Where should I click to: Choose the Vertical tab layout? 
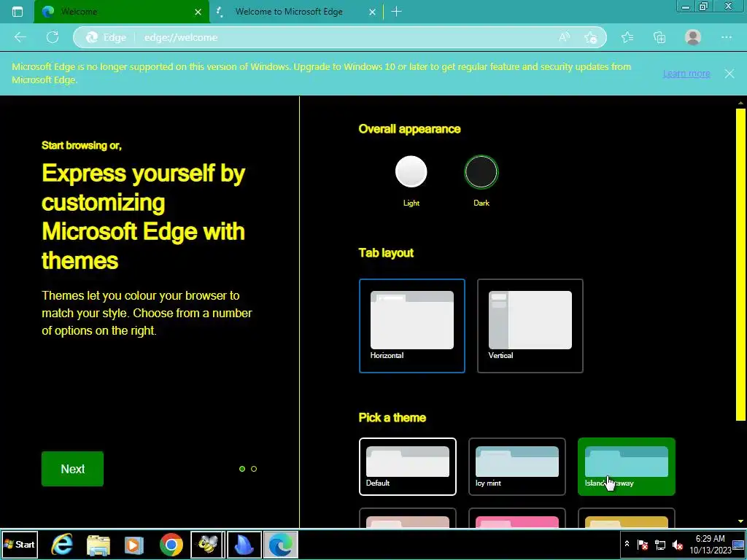pyautogui.click(x=530, y=326)
